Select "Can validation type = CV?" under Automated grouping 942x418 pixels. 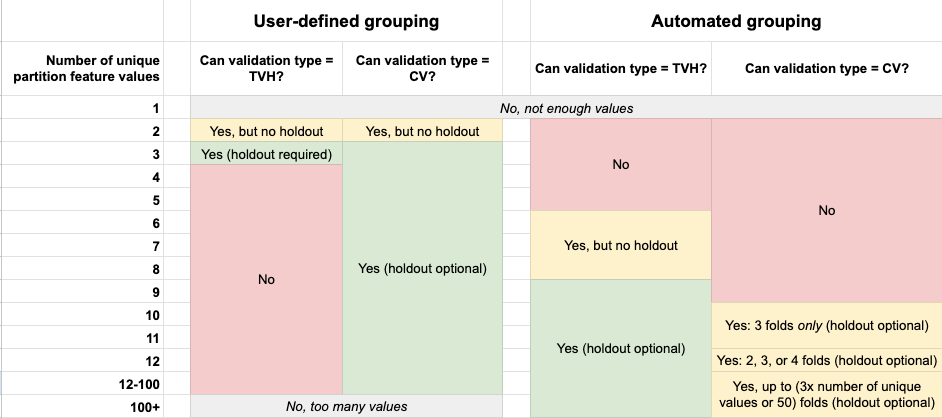(826, 69)
